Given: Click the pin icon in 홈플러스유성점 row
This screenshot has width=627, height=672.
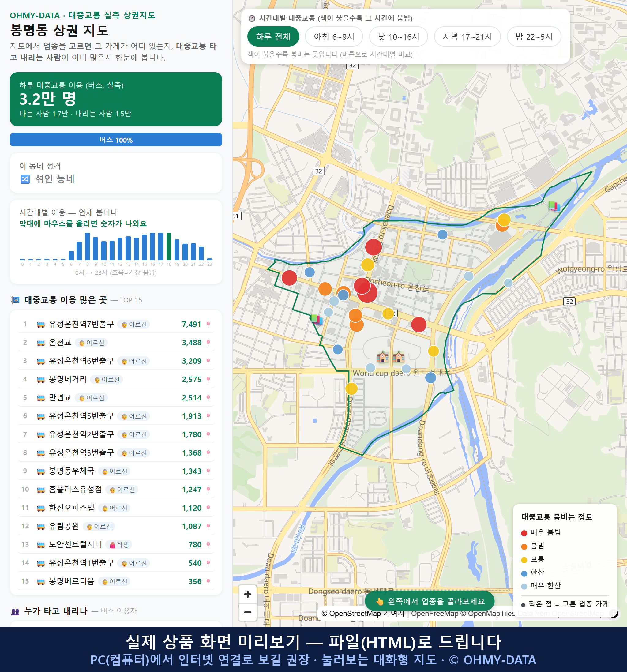Looking at the screenshot, I should coord(208,490).
